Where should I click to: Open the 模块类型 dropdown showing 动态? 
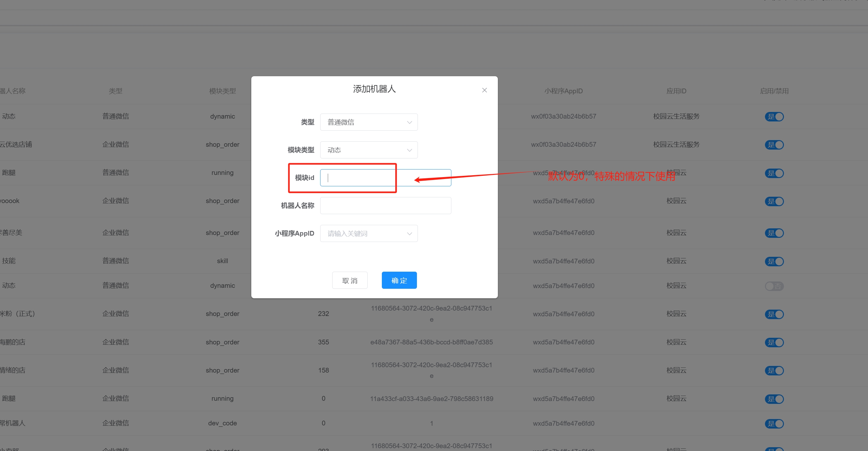[369, 150]
